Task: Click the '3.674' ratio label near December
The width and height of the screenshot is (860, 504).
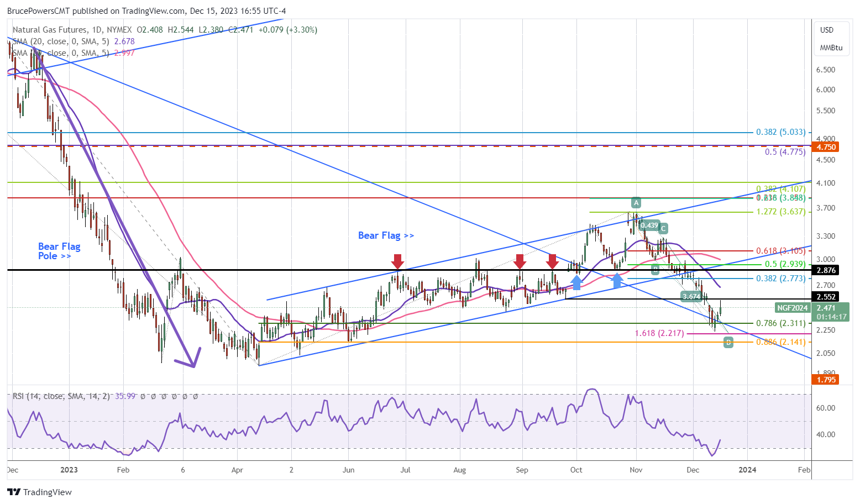Action: pyautogui.click(x=691, y=297)
